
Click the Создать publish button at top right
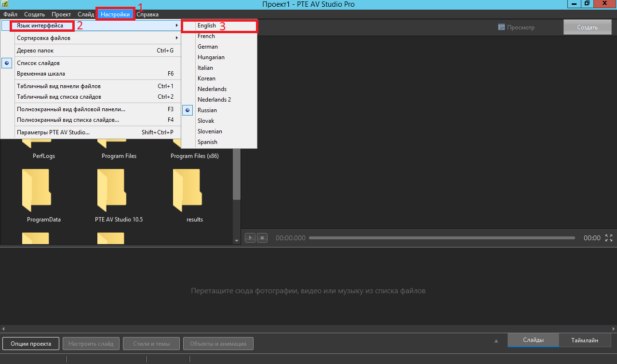click(587, 27)
